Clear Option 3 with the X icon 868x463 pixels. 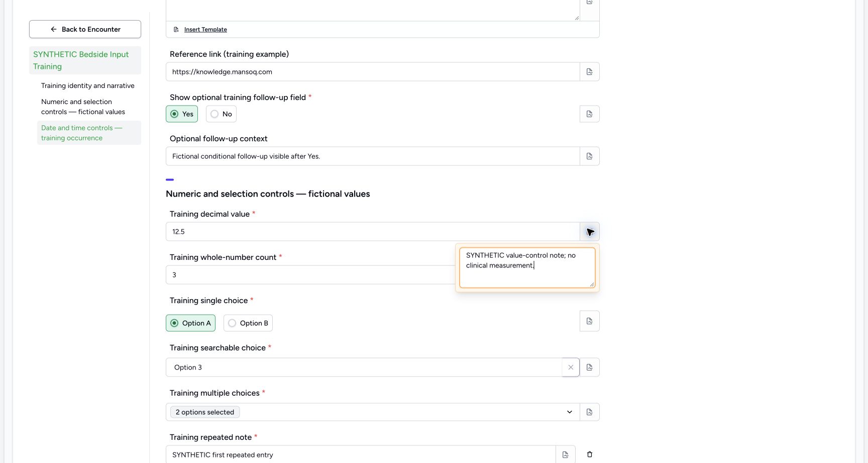pos(571,367)
